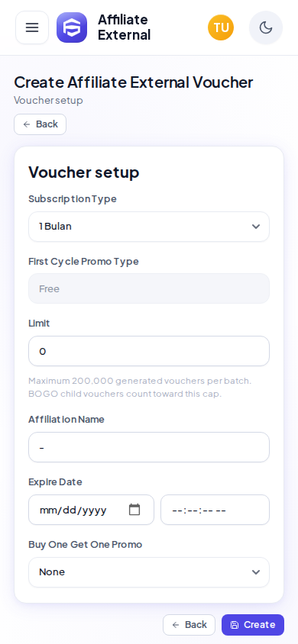
Task: Expand the Buy One Get One Promo dropdown
Action: (x=149, y=572)
